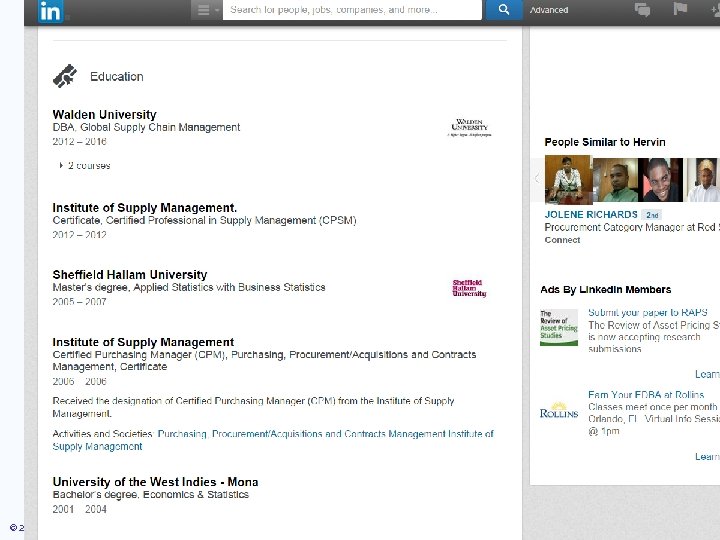This screenshot has width=720, height=540.
Task: Open the notifications flag icon
Action: (x=680, y=10)
